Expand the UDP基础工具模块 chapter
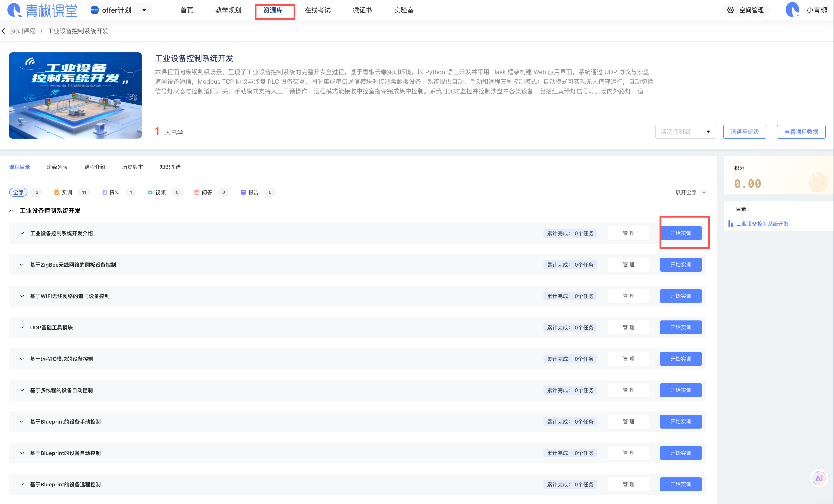 point(22,327)
